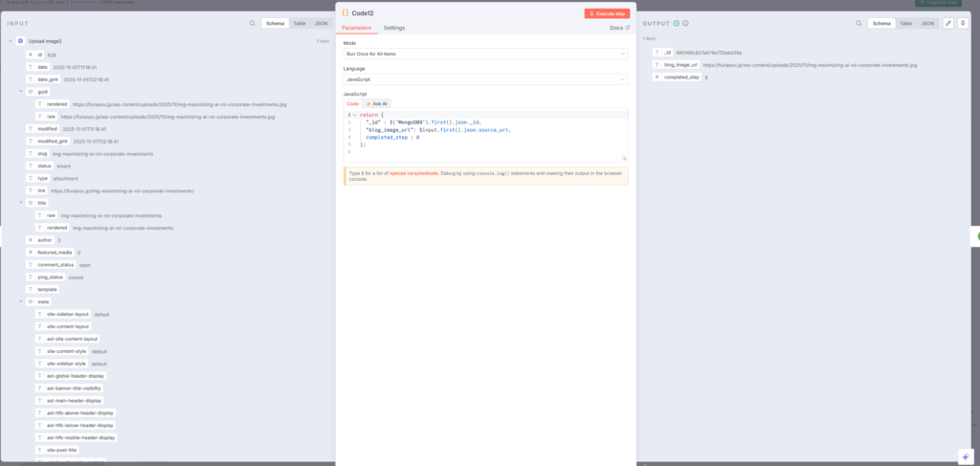Click the Upload image2 node icon
This screenshot has height=466, width=980.
[20, 42]
